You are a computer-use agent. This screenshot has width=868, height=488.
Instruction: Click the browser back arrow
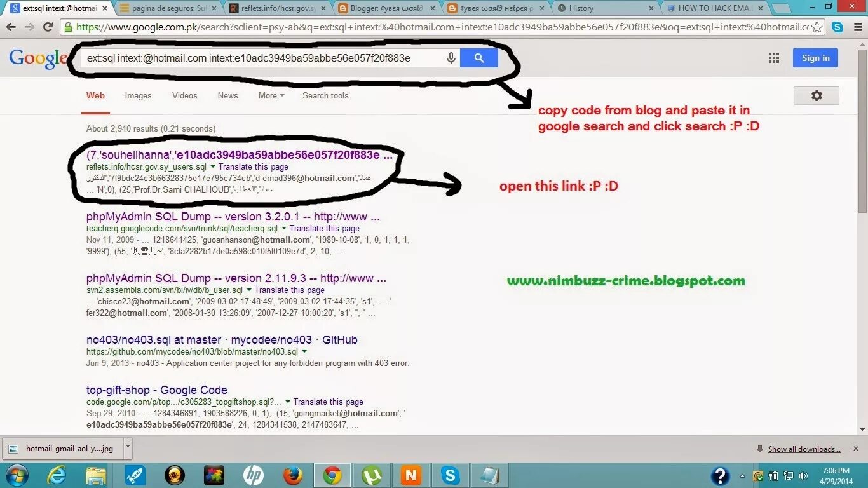[11, 27]
